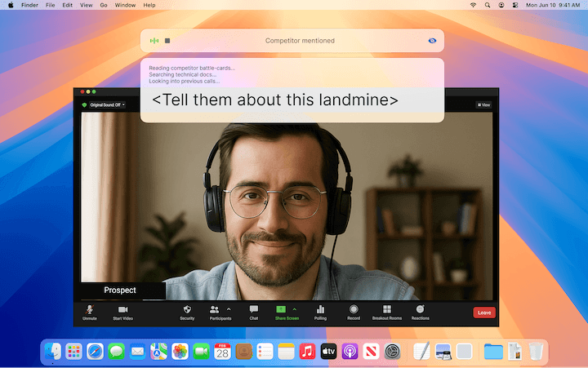The image size is (588, 368).
Task: Open Polling in the Zoom toolbar
Action: [x=320, y=313]
